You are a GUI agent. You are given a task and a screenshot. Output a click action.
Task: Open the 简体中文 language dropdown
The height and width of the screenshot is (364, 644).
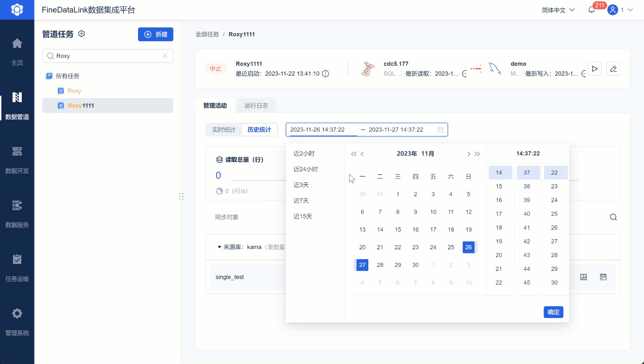click(558, 10)
